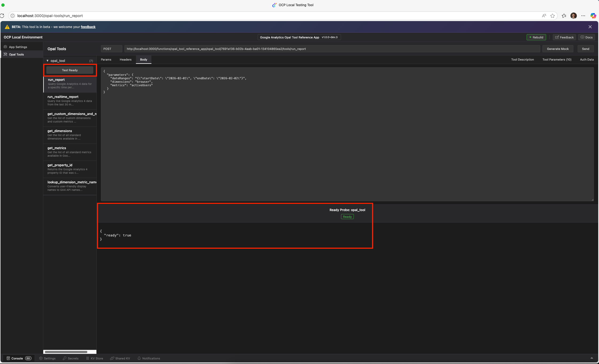Open Notifications in the bottom bar
This screenshot has height=364, width=599.
pos(149,358)
